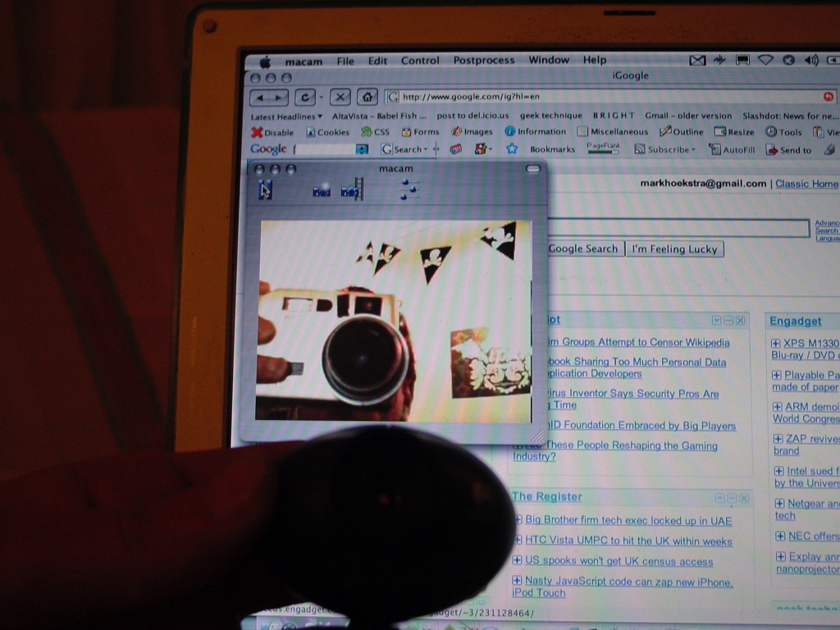Expand the ZAP revives Engadget item
The width and height of the screenshot is (840, 630).
pyautogui.click(x=778, y=439)
